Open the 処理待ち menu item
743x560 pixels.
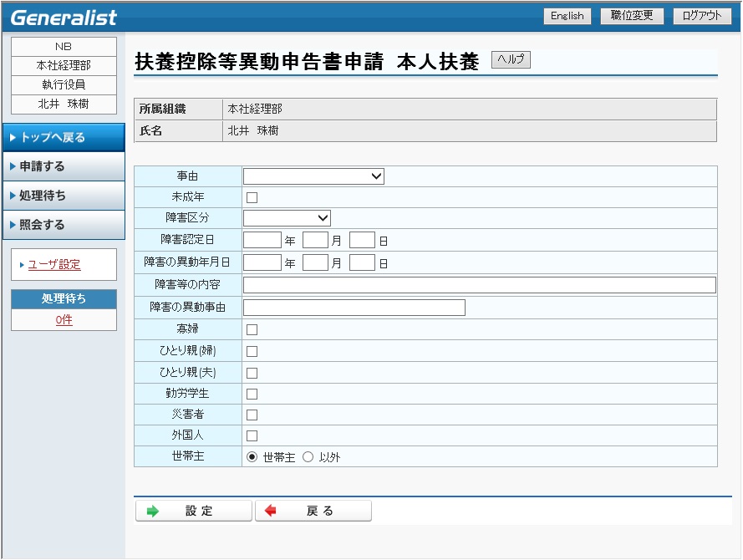pos(64,196)
